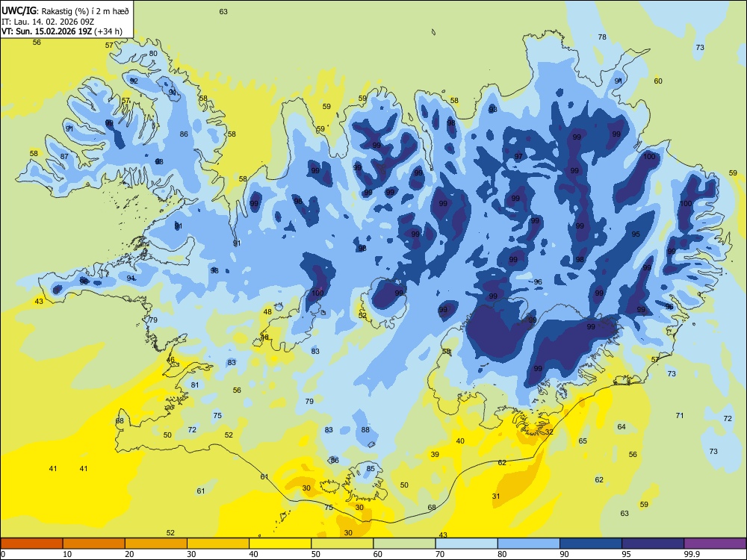The height and width of the screenshot is (560, 747).
Task: Select the 40–50 % bright yellow legend swatch
Action: (280, 544)
